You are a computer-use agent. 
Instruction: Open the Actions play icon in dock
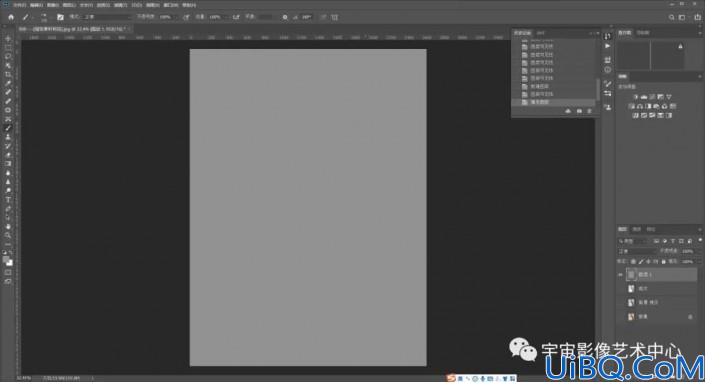click(x=607, y=46)
